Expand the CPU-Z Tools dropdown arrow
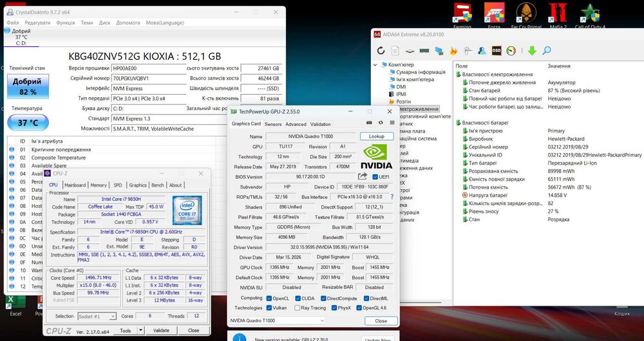The image size is (644, 341). click(141, 330)
